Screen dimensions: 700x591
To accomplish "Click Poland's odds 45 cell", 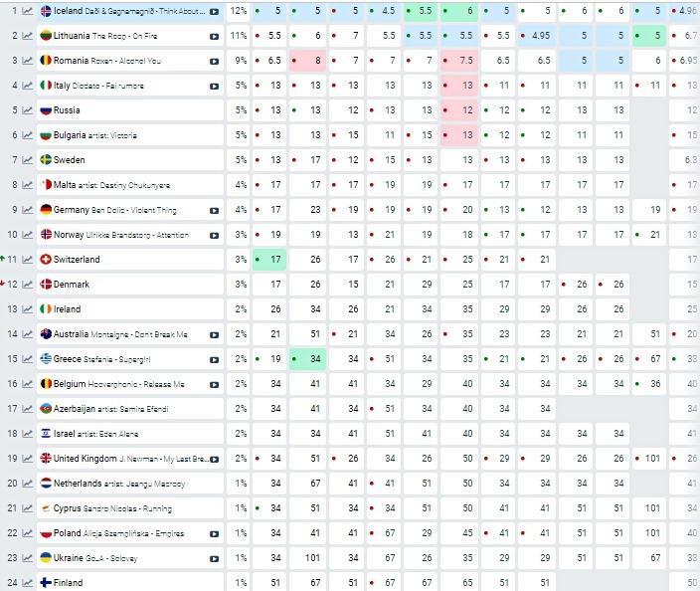I will [459, 533].
